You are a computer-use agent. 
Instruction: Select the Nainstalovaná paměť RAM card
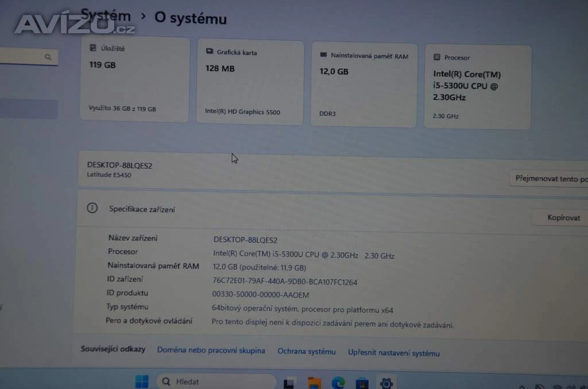click(364, 84)
